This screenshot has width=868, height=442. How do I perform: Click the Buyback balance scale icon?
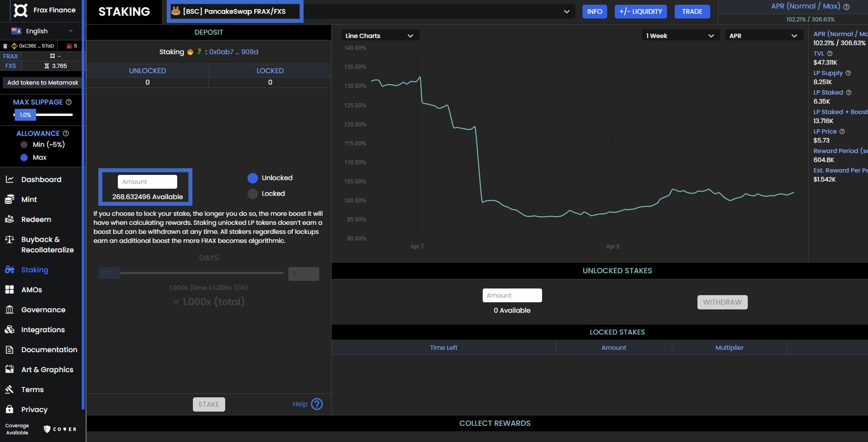[10, 240]
